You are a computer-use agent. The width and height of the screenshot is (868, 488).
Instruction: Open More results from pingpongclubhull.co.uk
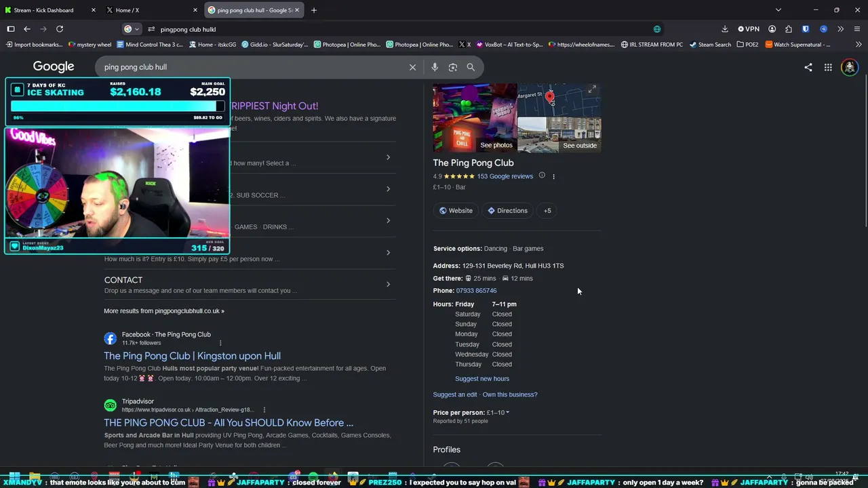tap(164, 311)
